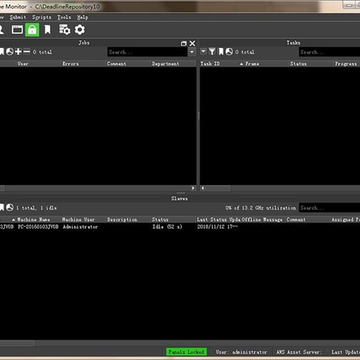This screenshot has width=360, height=360.
Task: Sort jobs by the User column
Action: [x=23, y=64]
